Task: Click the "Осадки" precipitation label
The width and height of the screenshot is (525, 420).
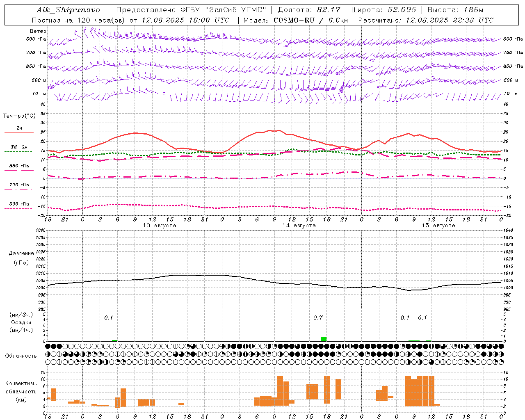Action: coord(21,322)
